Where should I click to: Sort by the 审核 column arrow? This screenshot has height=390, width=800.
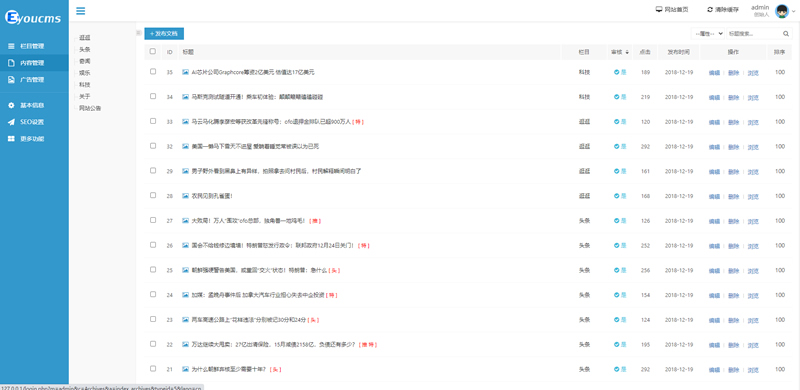coord(627,52)
